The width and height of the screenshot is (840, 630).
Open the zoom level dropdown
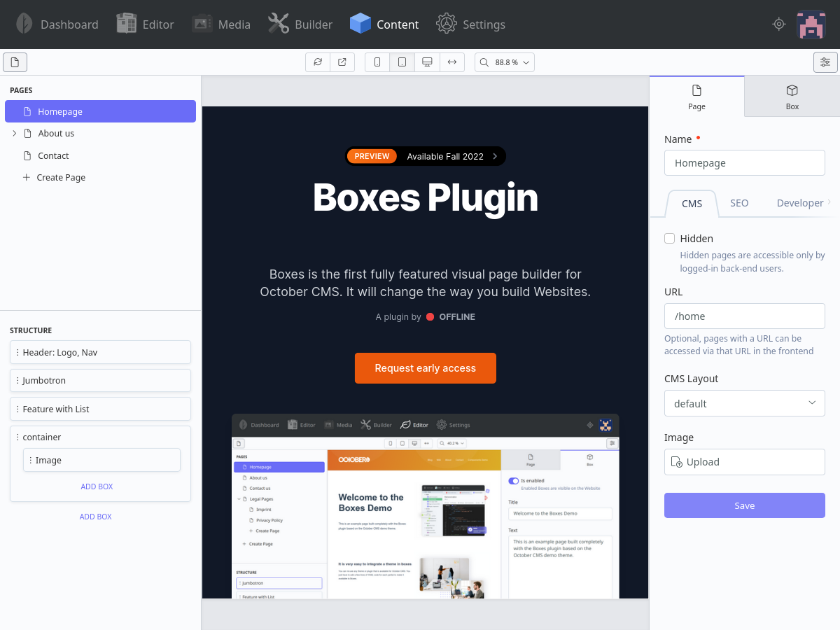pyautogui.click(x=505, y=62)
